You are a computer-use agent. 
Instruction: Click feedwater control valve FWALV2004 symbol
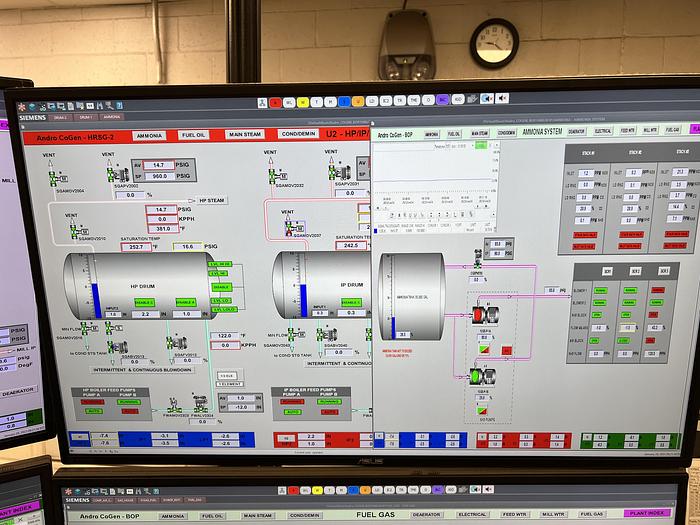point(200,403)
